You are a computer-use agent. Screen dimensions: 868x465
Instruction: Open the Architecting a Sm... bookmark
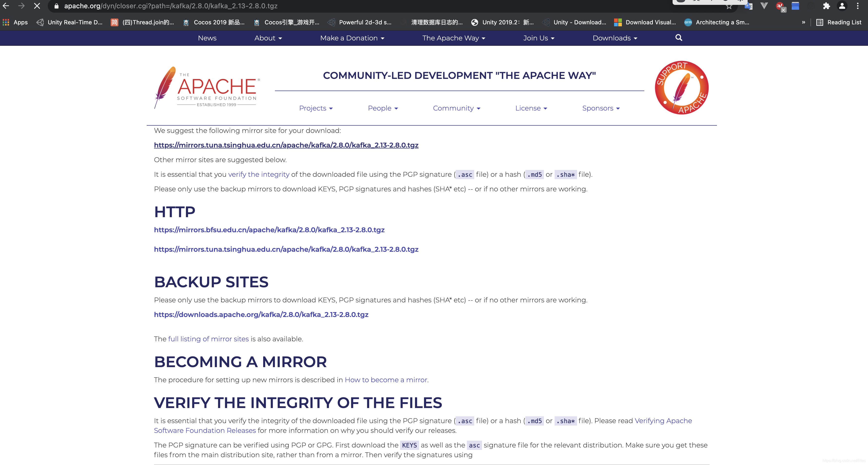pos(717,22)
